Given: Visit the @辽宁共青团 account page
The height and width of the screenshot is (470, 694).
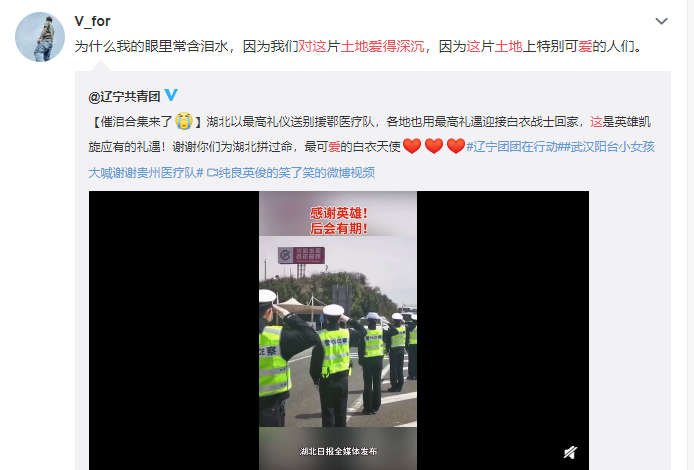Looking at the screenshot, I should pyautogui.click(x=124, y=96).
